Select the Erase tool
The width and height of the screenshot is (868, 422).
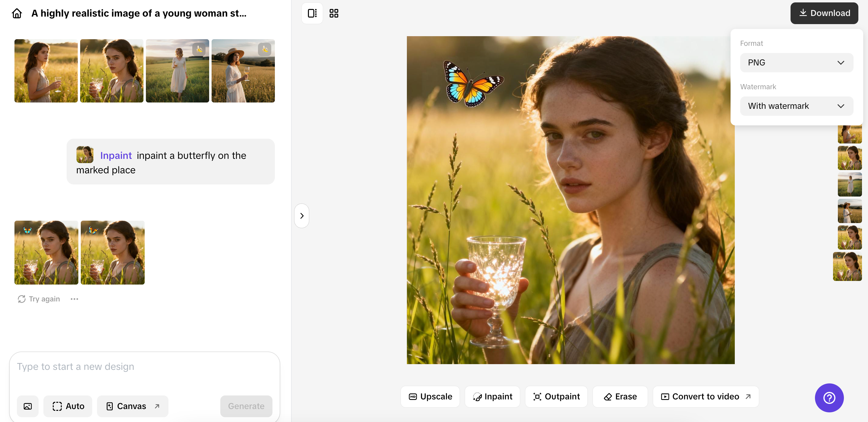click(620, 396)
